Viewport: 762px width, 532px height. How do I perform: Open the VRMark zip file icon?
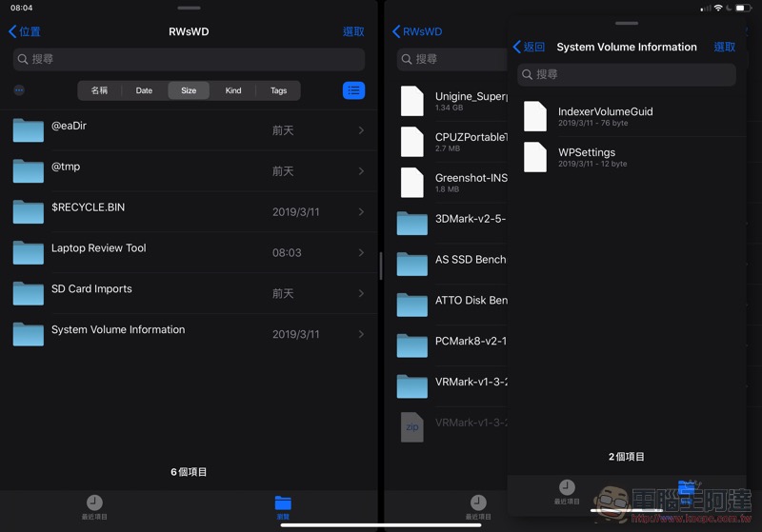(x=412, y=427)
